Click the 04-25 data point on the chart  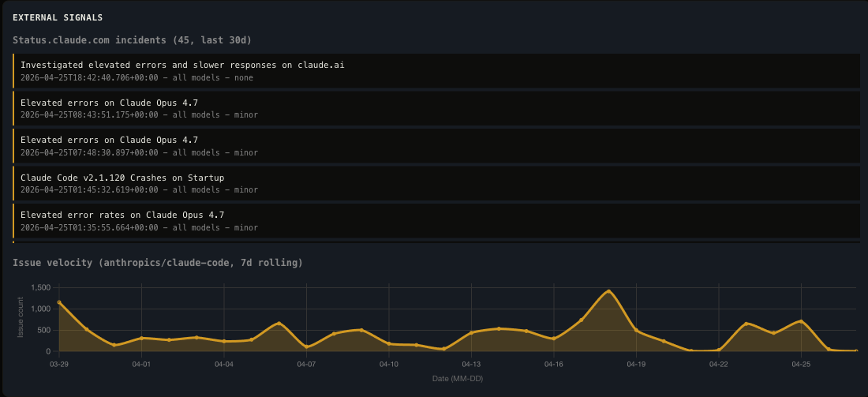point(801,321)
